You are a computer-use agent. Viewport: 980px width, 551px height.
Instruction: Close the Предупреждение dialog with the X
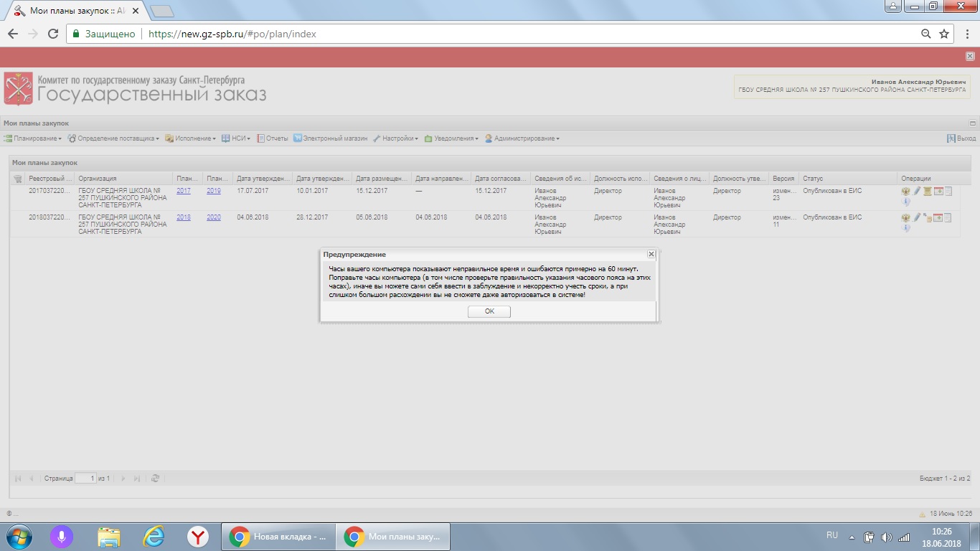[x=651, y=254]
